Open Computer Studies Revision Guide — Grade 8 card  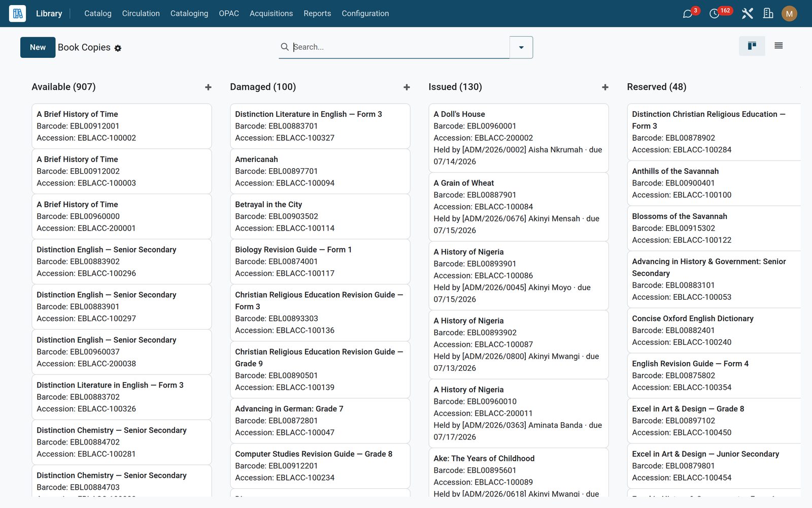pos(320,466)
